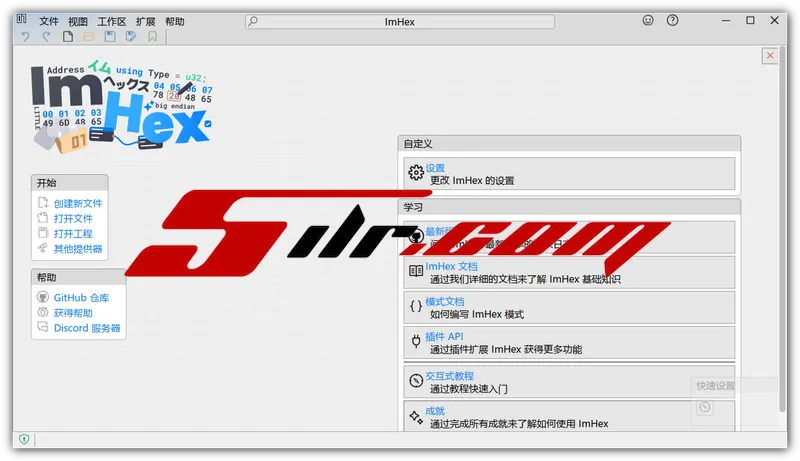This screenshot has height=461, width=800.
Task: Click the 学习 section header
Action: pos(569,207)
